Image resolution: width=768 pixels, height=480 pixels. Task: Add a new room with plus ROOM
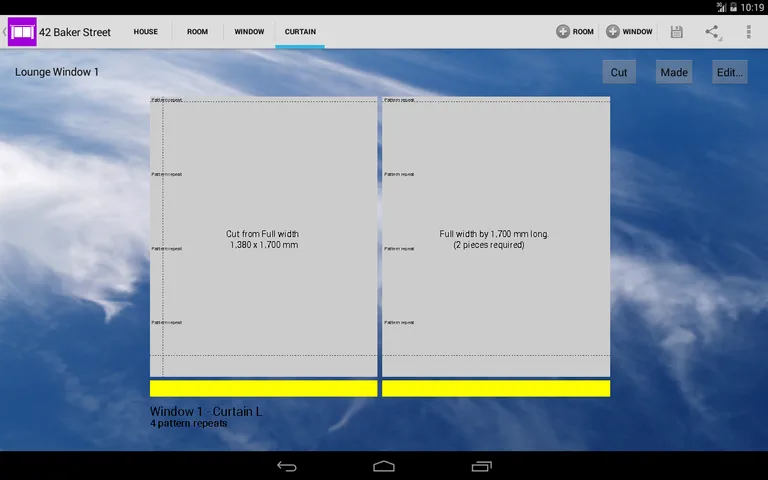[575, 32]
